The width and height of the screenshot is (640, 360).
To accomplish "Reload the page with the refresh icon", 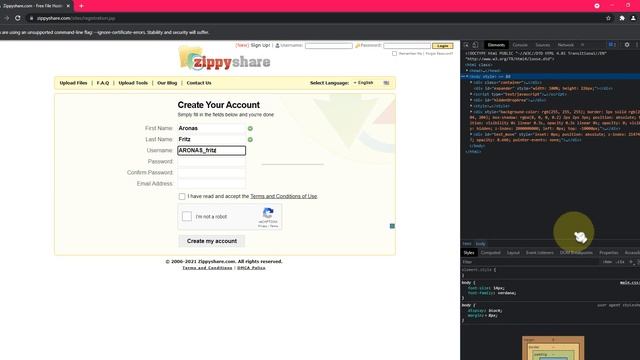I will (18, 18).
